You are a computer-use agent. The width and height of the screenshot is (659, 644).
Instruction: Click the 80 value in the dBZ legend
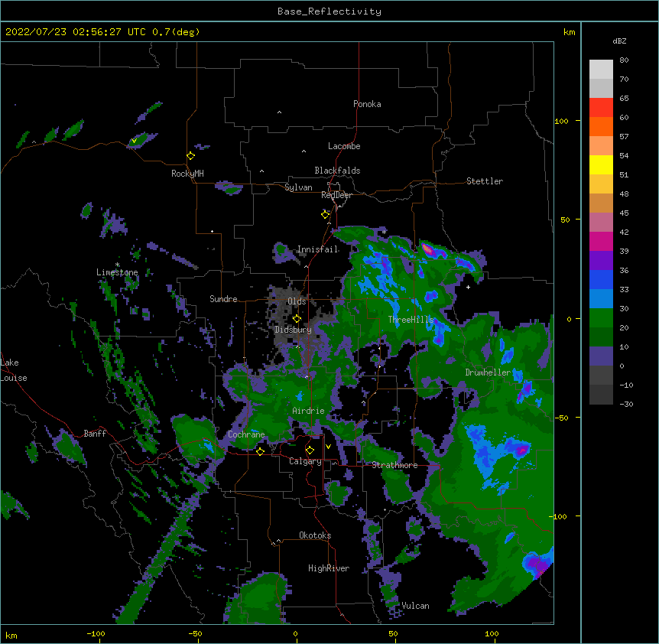tap(624, 60)
